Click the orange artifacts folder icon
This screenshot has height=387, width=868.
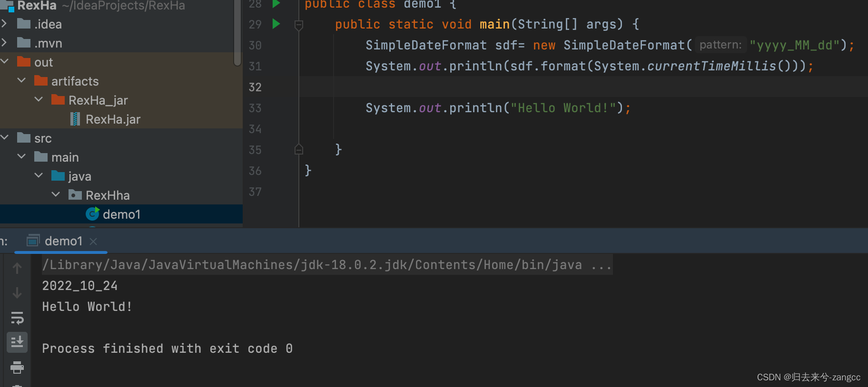[x=41, y=80]
